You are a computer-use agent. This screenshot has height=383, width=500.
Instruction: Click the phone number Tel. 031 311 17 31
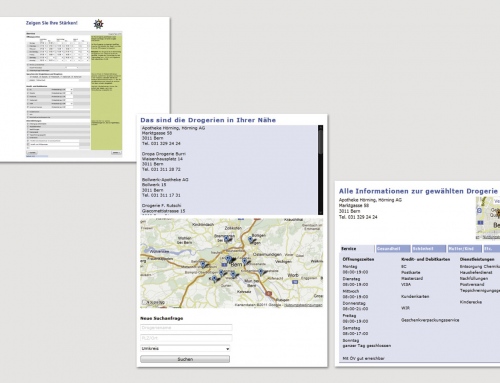tap(161, 195)
